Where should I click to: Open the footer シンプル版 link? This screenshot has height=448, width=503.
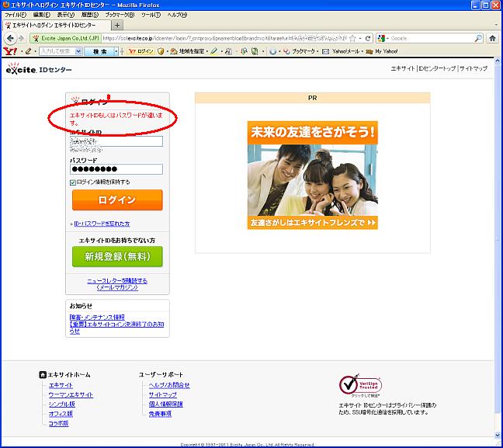[61, 405]
